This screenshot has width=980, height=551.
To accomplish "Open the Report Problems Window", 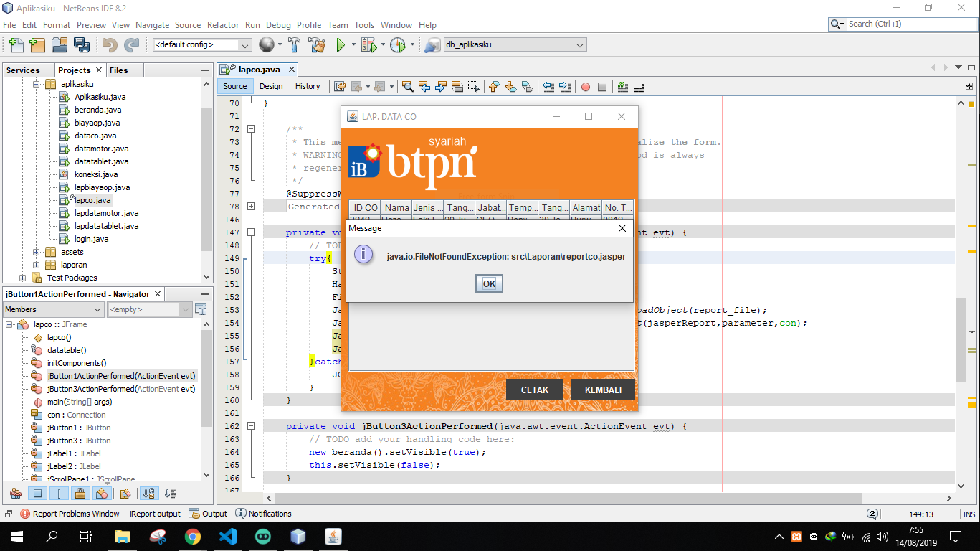I will pos(70,514).
